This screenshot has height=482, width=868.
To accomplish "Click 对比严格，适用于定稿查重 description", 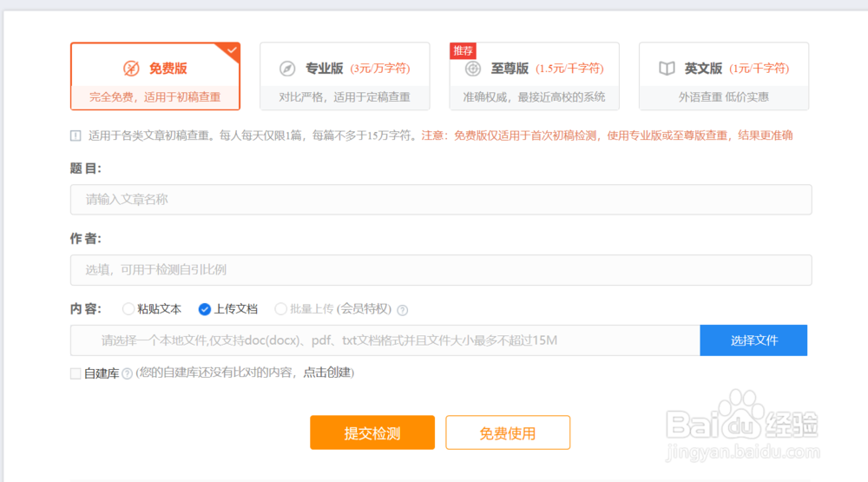I will tap(345, 97).
